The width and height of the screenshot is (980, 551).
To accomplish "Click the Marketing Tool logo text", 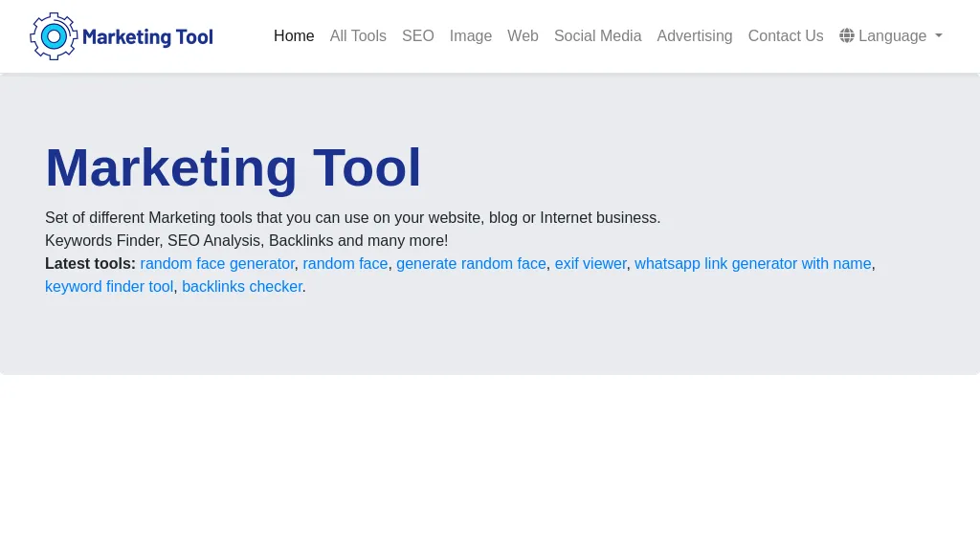I will click(147, 37).
